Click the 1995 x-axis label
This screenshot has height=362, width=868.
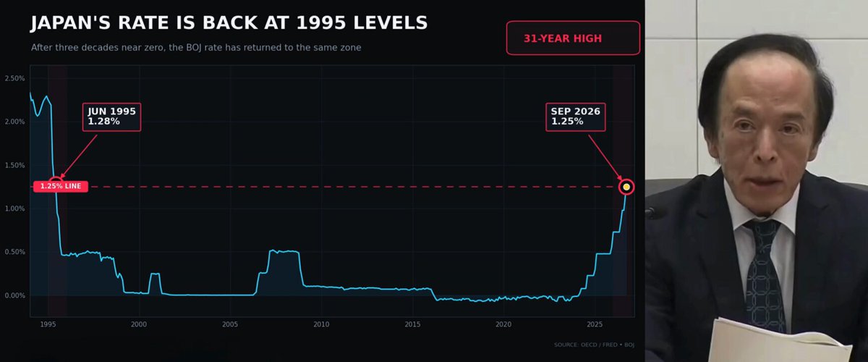(48, 324)
